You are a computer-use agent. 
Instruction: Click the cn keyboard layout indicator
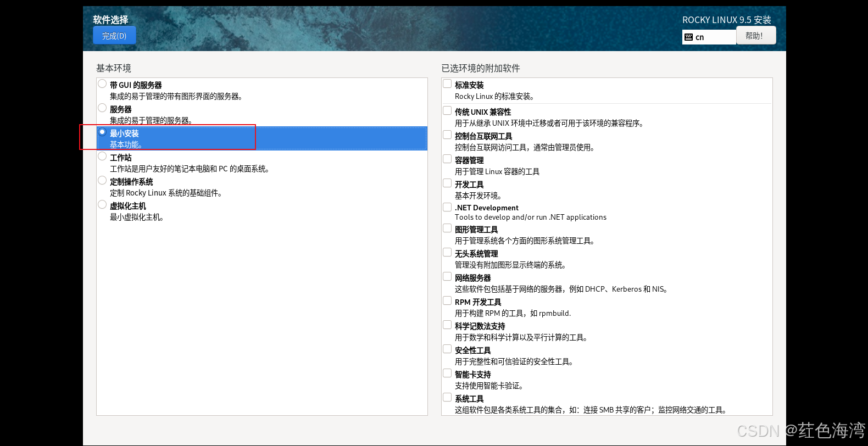tap(709, 37)
